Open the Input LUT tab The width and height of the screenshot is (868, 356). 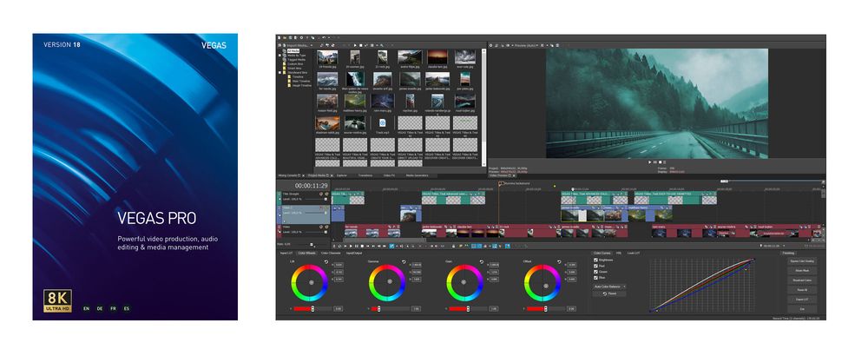click(286, 253)
